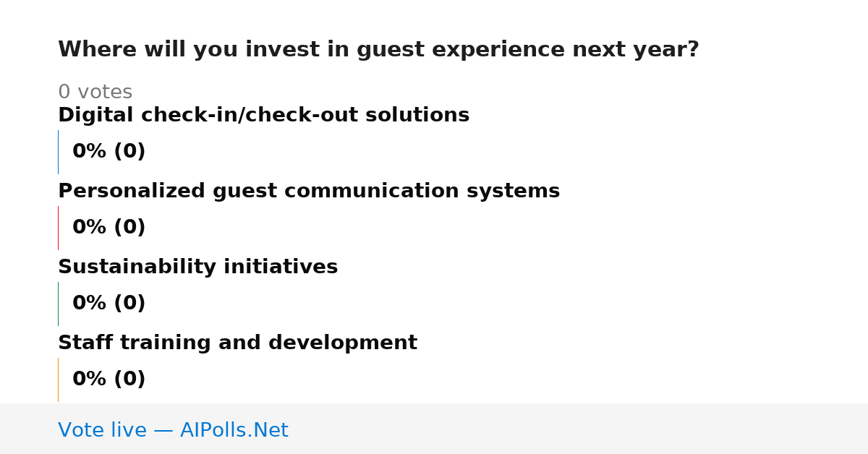Click the red bar for Personalized guest communication
This screenshot has height=454, width=868.
58,228
